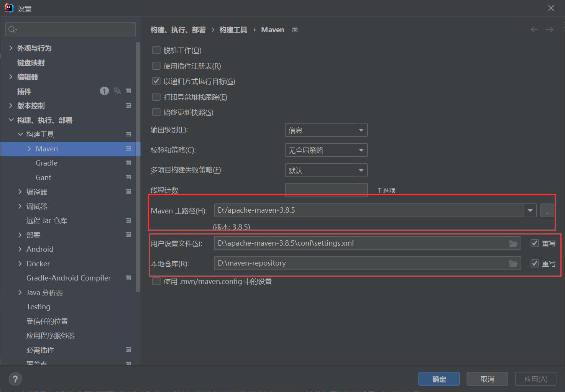
Task: Click the browse "..." icon beside Maven 主路径
Action: point(547,210)
